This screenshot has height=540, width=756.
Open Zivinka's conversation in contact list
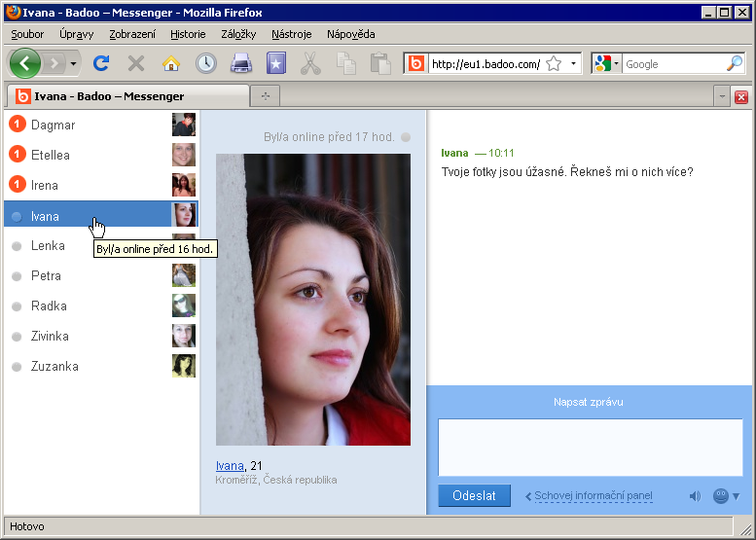point(101,336)
